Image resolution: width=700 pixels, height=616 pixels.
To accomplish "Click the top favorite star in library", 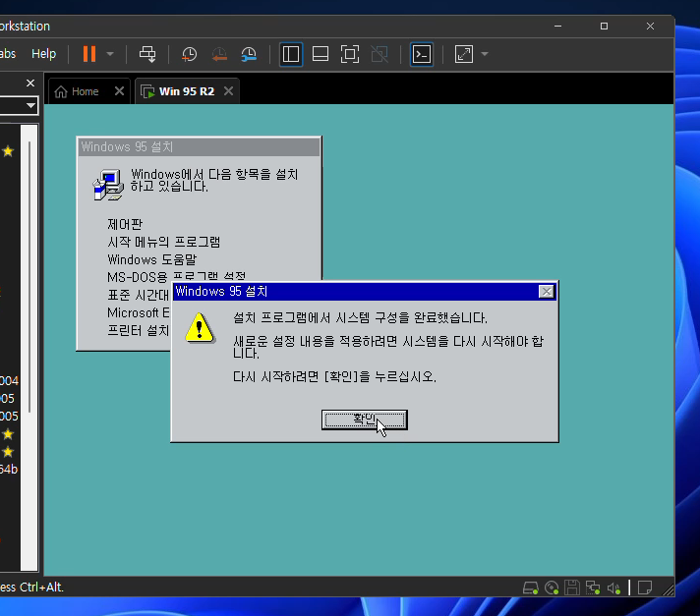I will (8, 151).
